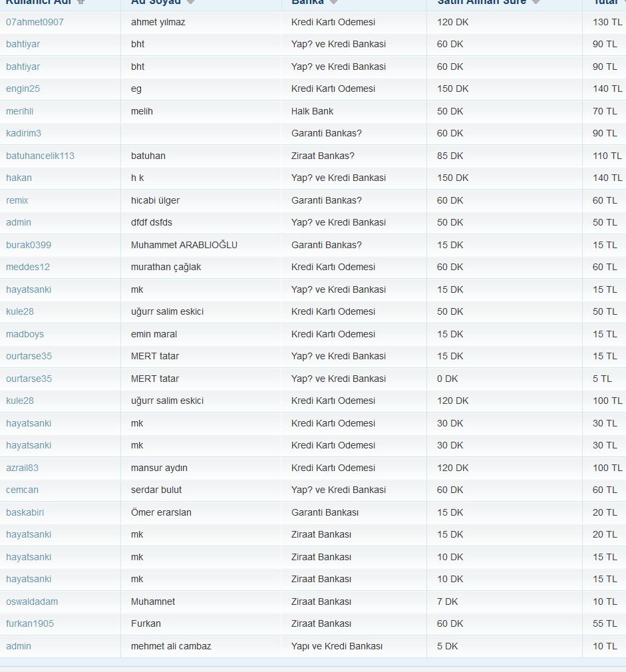Select the cemcan username link

[22, 490]
